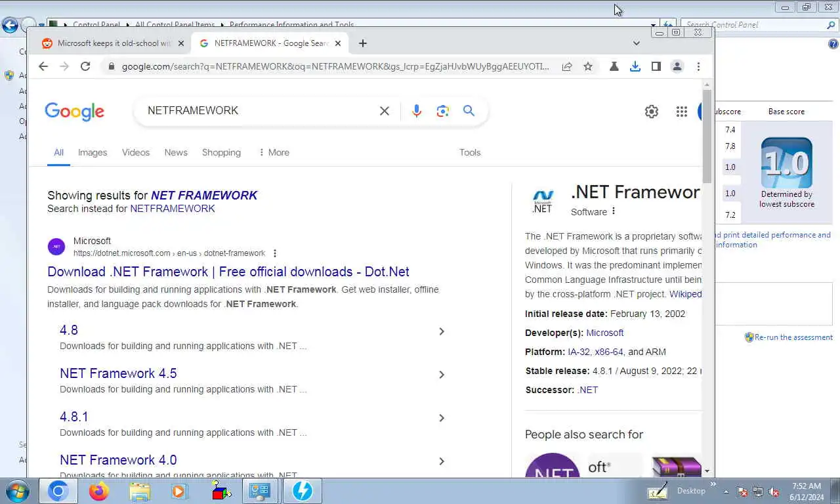Bookmark this tab with star icon
The height and width of the screenshot is (504, 840).
[588, 66]
